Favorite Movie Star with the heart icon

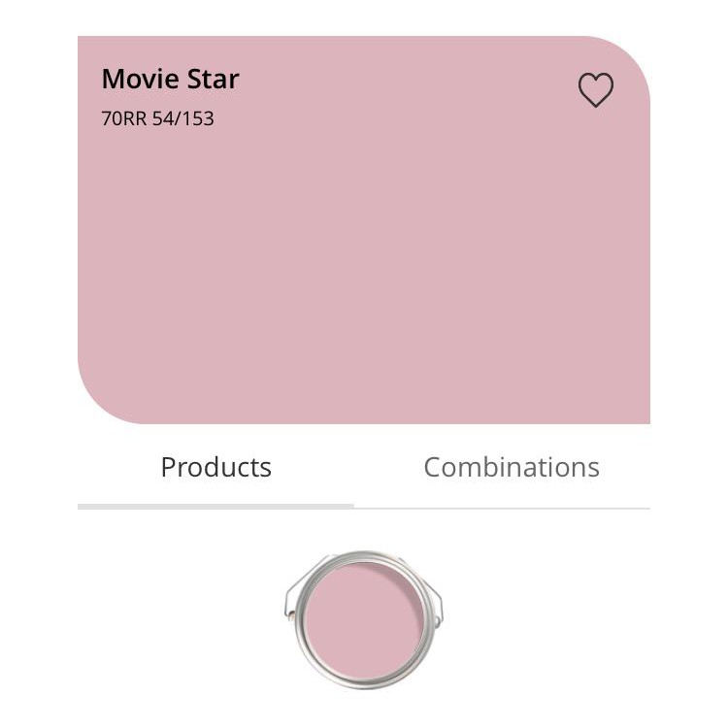[x=595, y=90]
